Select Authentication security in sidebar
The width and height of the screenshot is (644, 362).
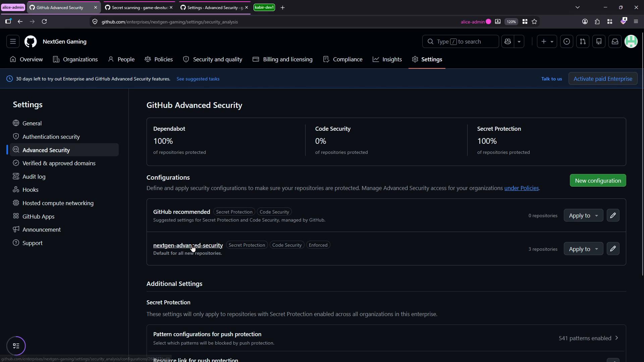point(64,137)
